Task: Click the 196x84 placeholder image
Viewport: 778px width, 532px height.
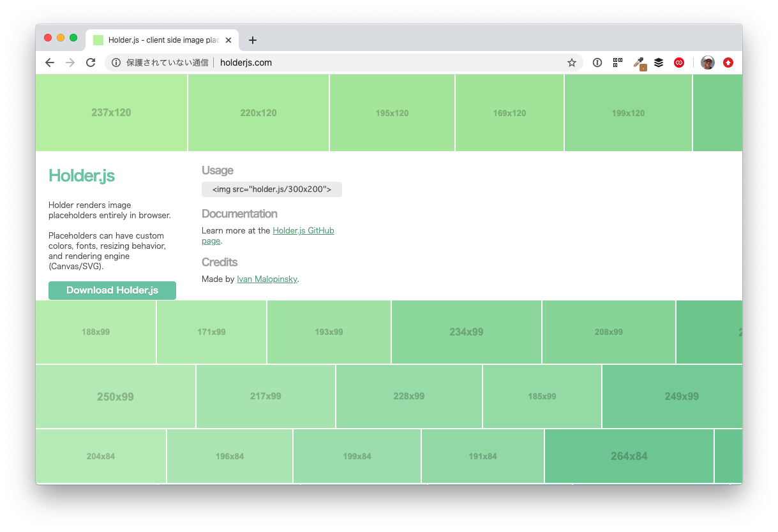Action: coord(230,456)
